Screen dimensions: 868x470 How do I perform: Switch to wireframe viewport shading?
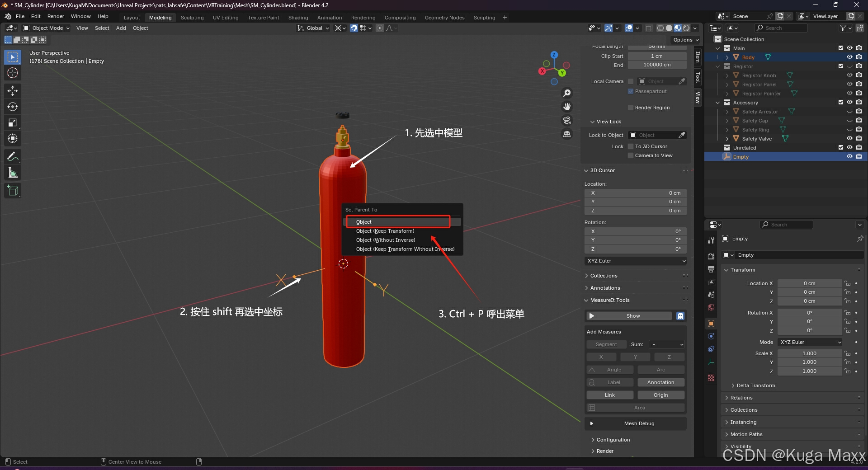(660, 28)
